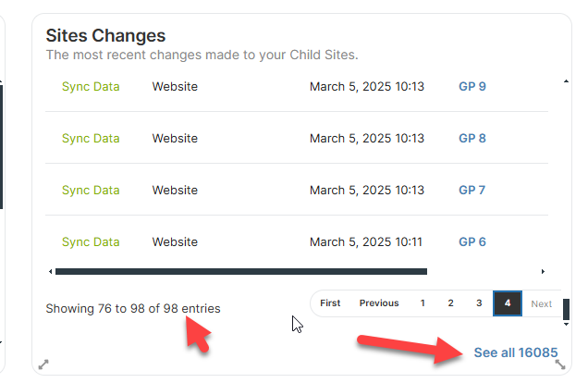Click the resize handle icon at bottom-right corner
This screenshot has width=588, height=383.
click(560, 364)
